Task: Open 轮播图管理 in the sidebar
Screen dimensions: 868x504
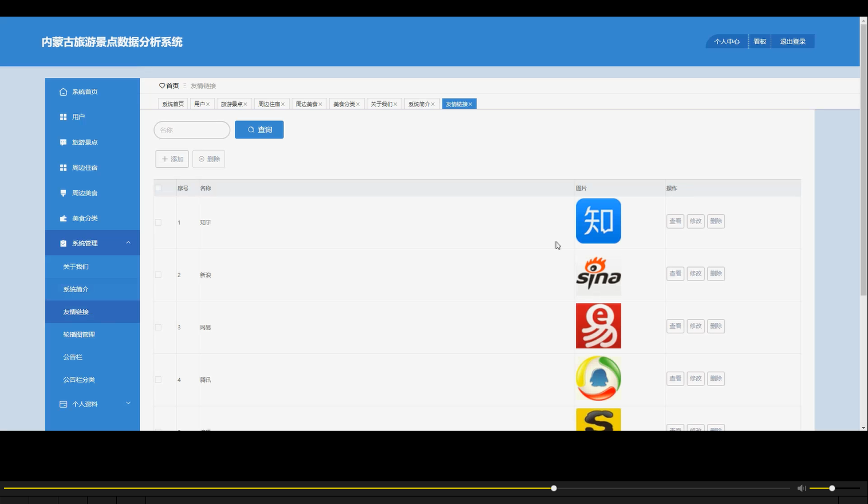Action: pyautogui.click(x=93, y=334)
